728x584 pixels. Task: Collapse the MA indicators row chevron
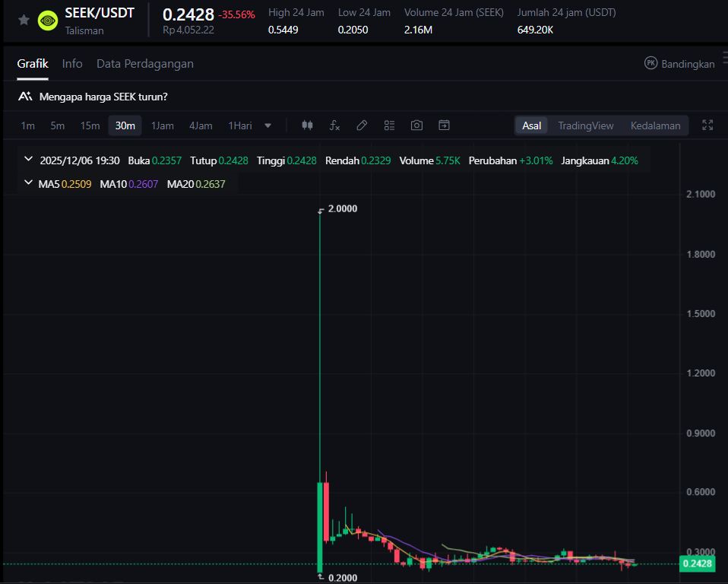[29, 183]
